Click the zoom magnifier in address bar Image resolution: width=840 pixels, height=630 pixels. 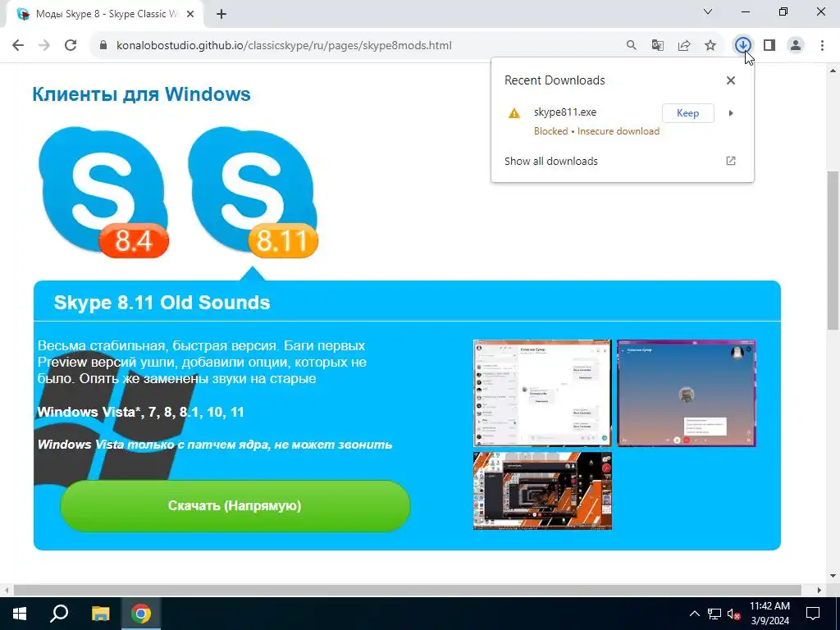632,46
